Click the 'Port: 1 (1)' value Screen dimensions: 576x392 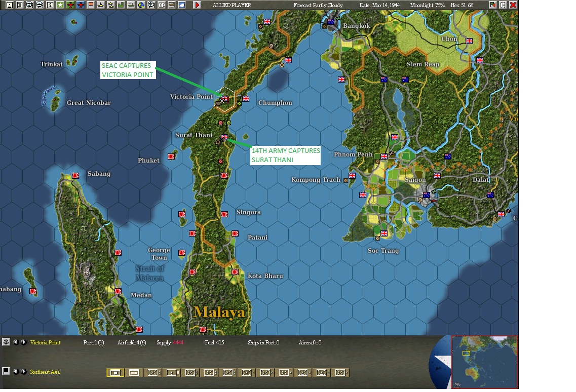point(94,342)
